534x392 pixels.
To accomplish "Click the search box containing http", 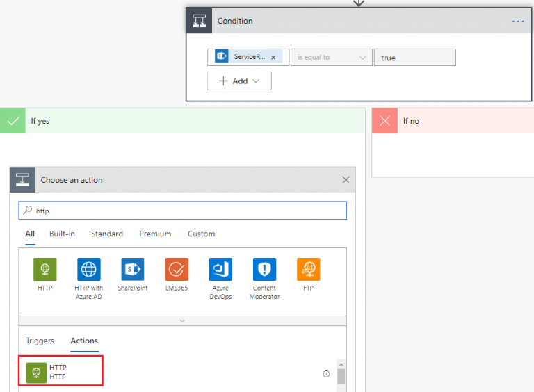I will tap(182, 211).
